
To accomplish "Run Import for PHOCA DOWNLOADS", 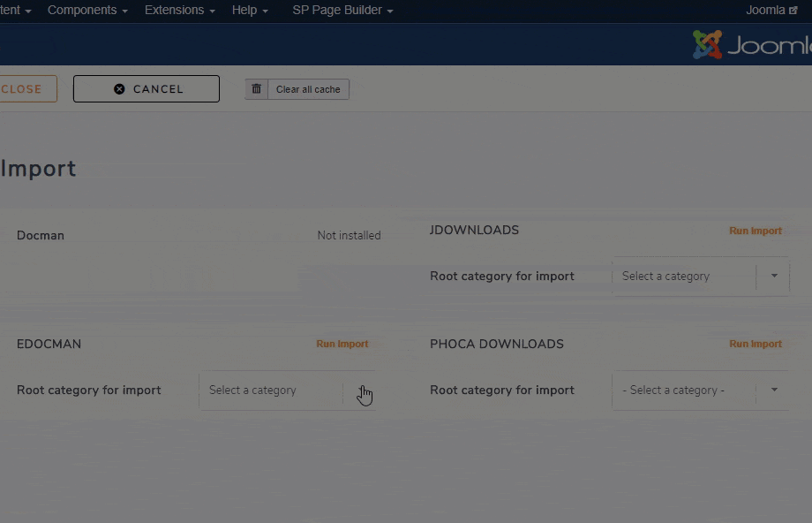I will 756,345.
